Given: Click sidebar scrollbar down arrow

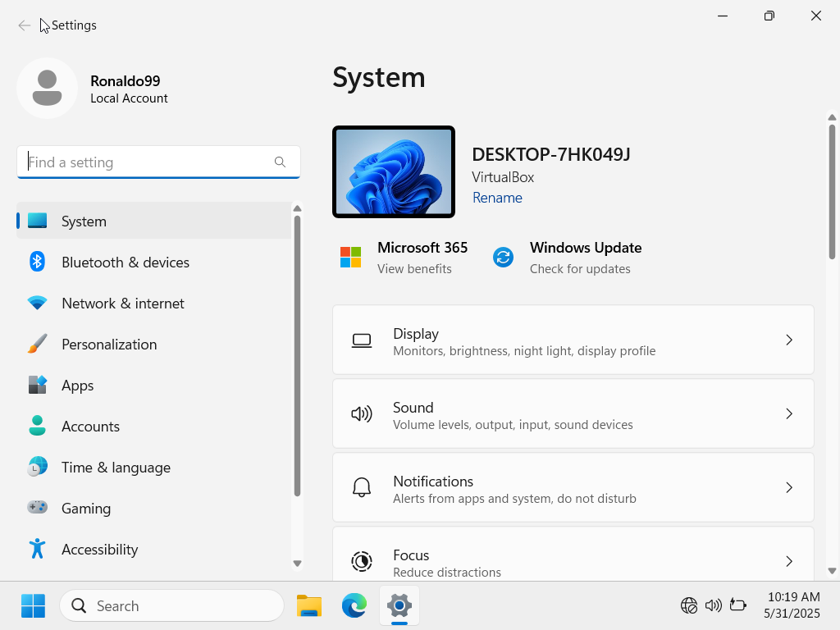Looking at the screenshot, I should [297, 563].
